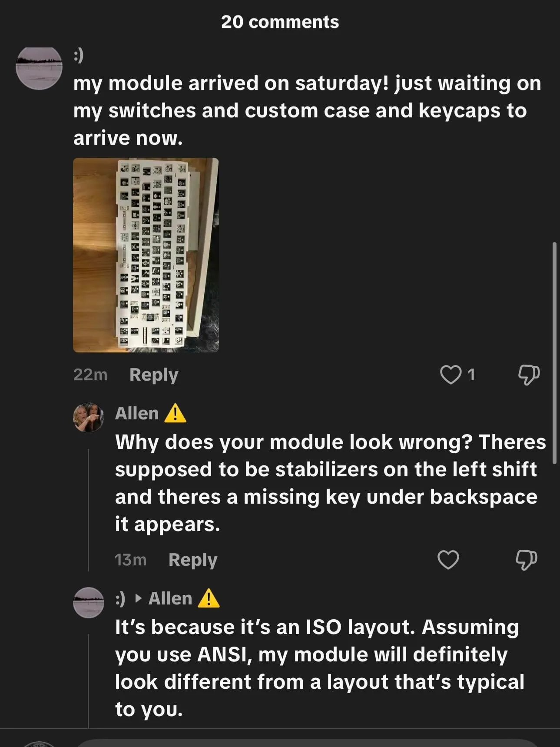Open Allen's profile from his commenter name
The image size is (560, 747).
click(137, 413)
